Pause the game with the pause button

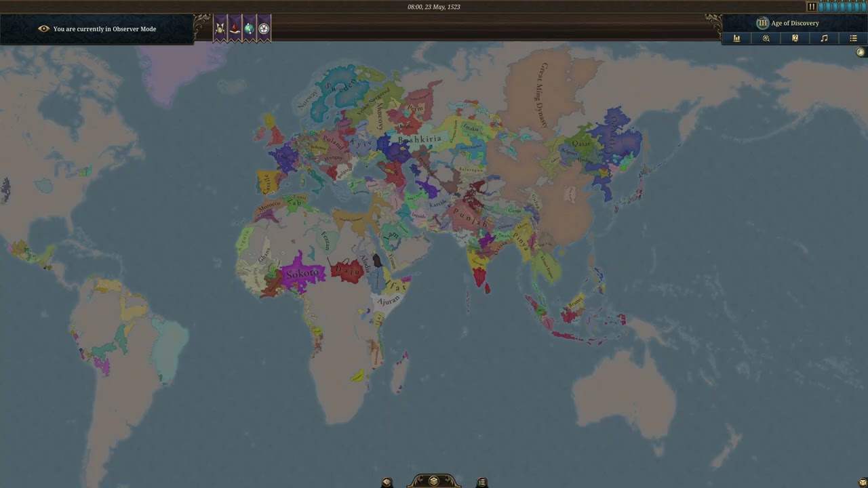pyautogui.click(x=811, y=7)
